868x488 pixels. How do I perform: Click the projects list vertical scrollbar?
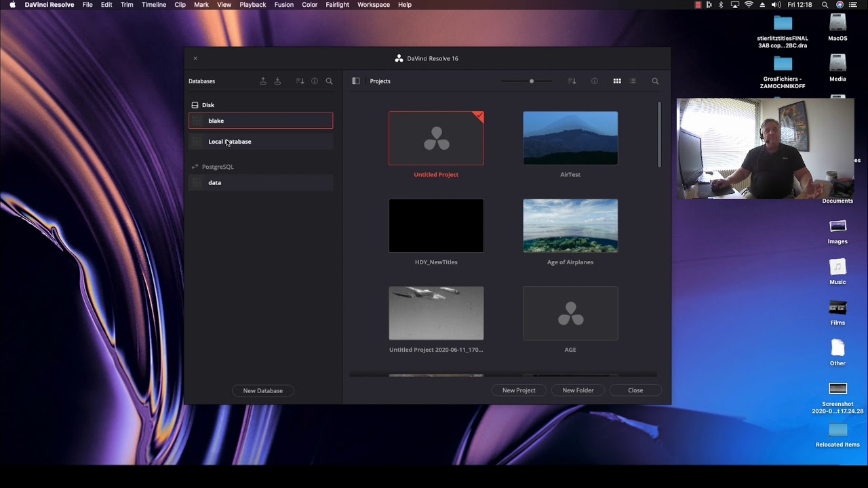coord(659,135)
